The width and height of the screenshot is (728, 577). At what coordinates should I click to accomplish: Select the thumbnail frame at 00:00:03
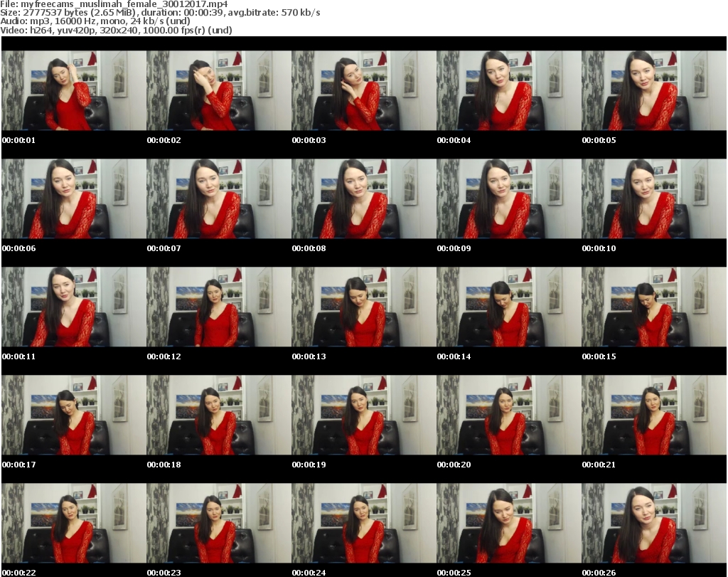pos(363,90)
